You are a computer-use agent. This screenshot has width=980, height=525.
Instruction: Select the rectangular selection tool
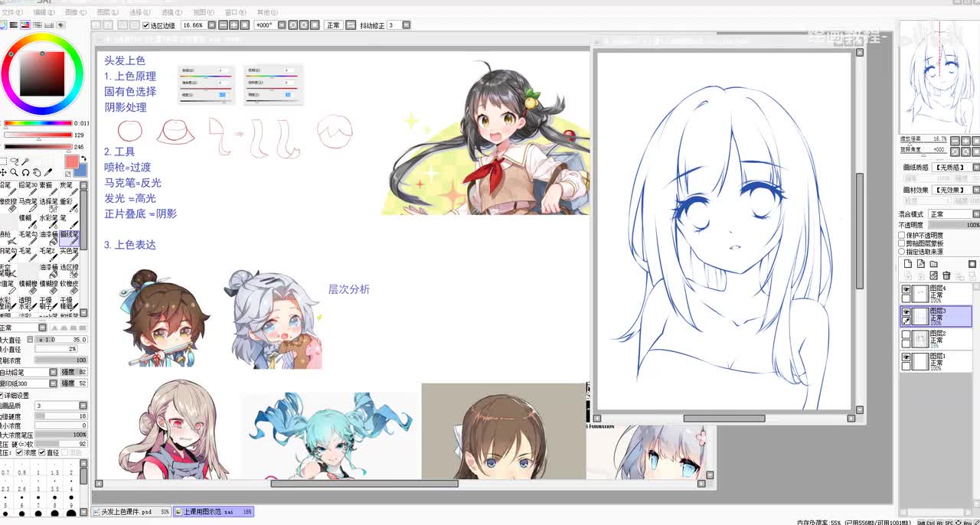pyautogui.click(x=4, y=161)
